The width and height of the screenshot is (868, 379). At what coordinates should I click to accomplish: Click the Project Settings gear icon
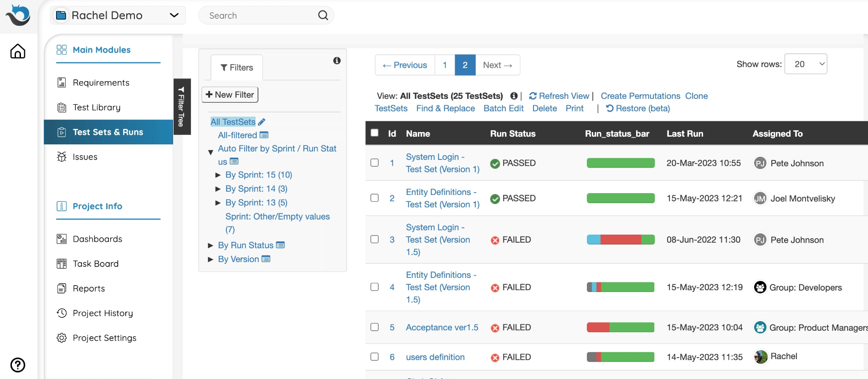point(62,338)
